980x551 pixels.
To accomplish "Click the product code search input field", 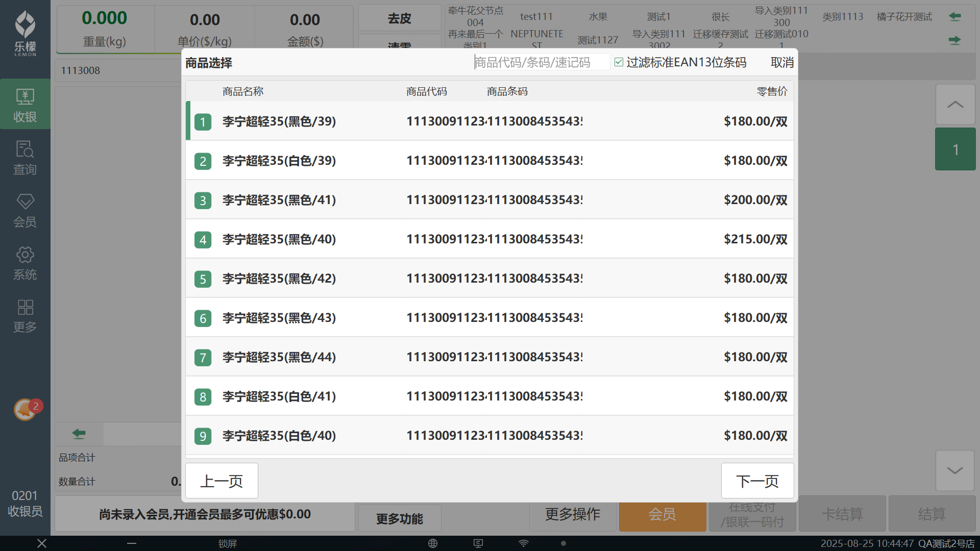I will point(541,62).
